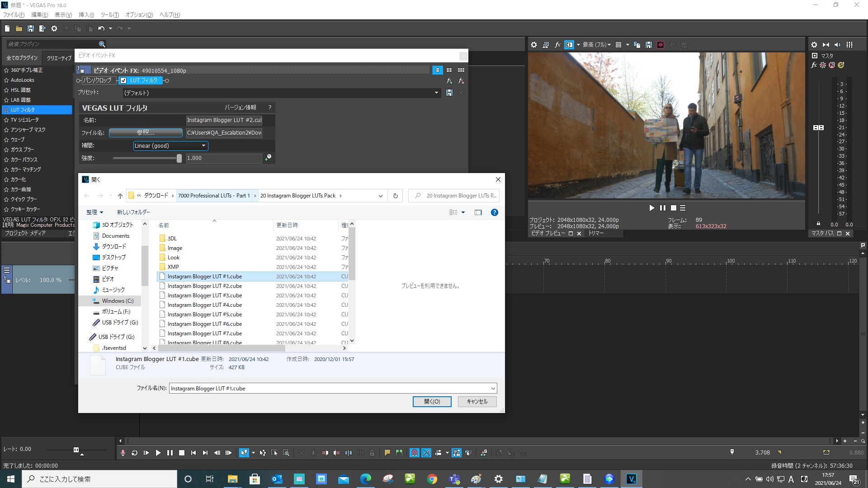Open video output FX icon in preview toolbar
Screen dimensions: 868x488
(x=557, y=45)
